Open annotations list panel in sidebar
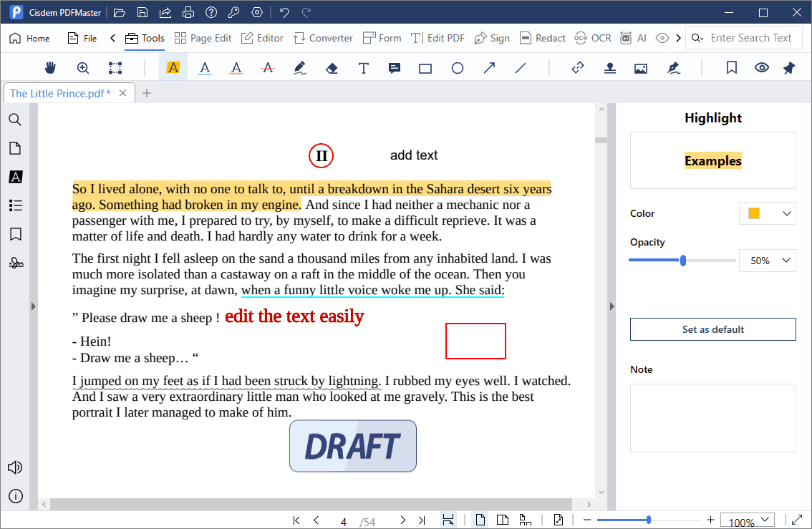The image size is (812, 529). pos(16,177)
